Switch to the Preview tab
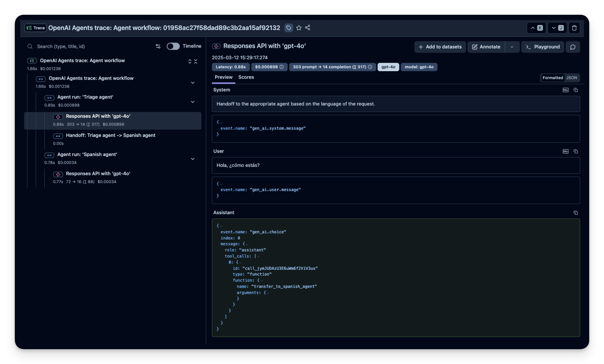 223,77
